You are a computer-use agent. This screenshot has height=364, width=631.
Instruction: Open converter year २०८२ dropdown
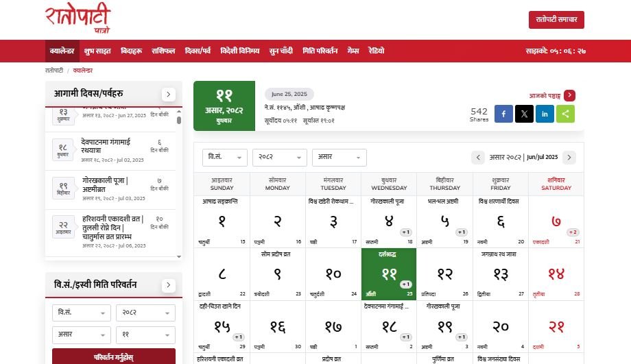point(145,313)
